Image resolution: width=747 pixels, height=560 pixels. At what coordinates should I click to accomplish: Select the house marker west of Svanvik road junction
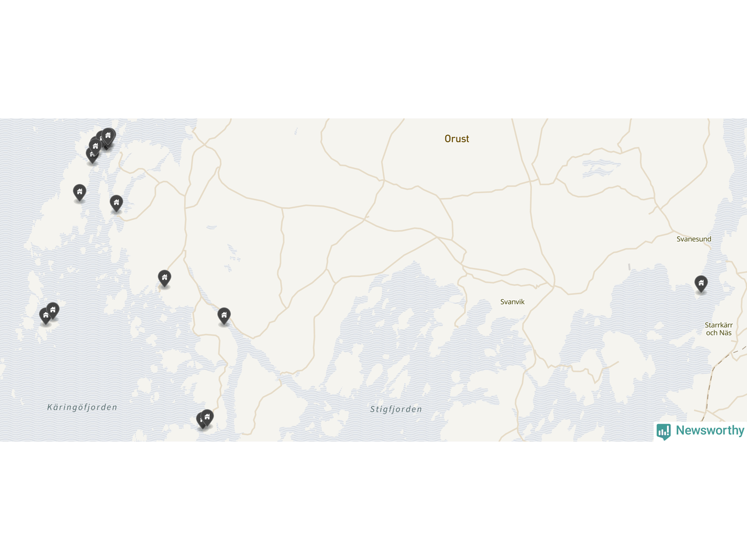click(224, 316)
